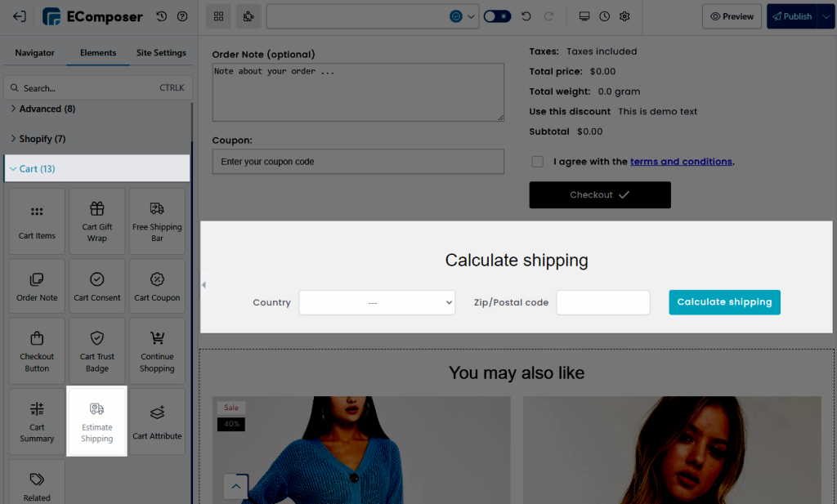Select the Cart Attribute element

[x=157, y=421]
